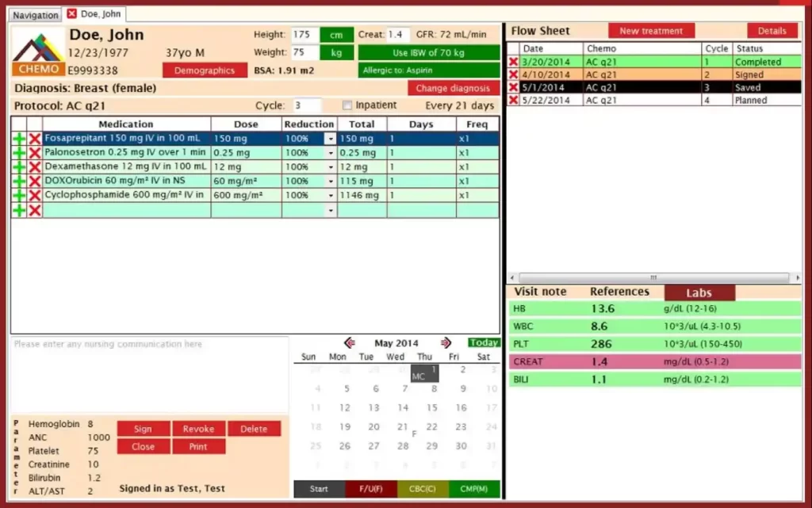Image resolution: width=812 pixels, height=508 pixels.
Task: Remove the Cyclophosphamide medication row
Action: (x=33, y=196)
